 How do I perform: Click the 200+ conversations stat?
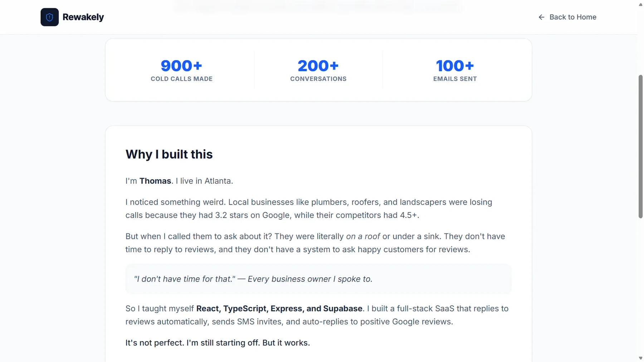[318, 66]
